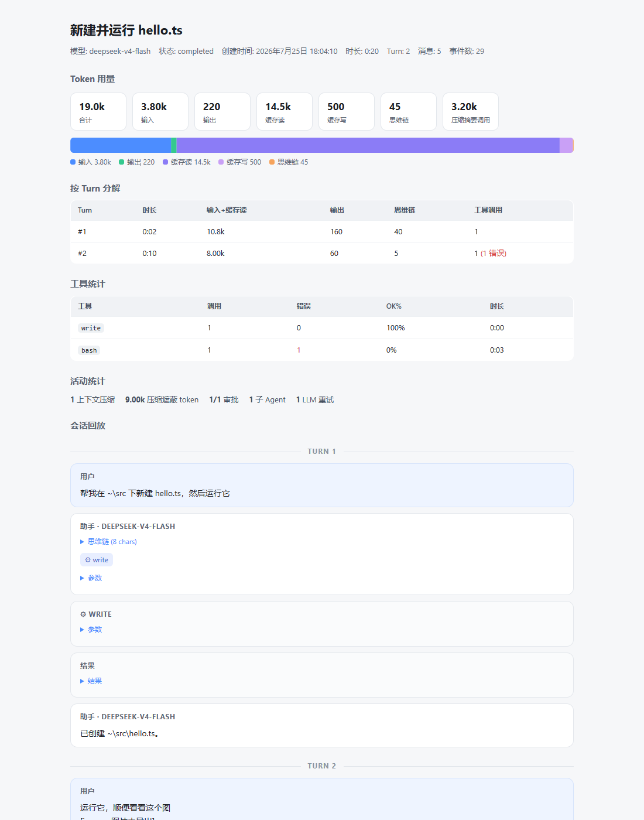Click the 10.8k cell in Turn #1
Image resolution: width=644 pixels, height=820 pixels.
click(215, 231)
